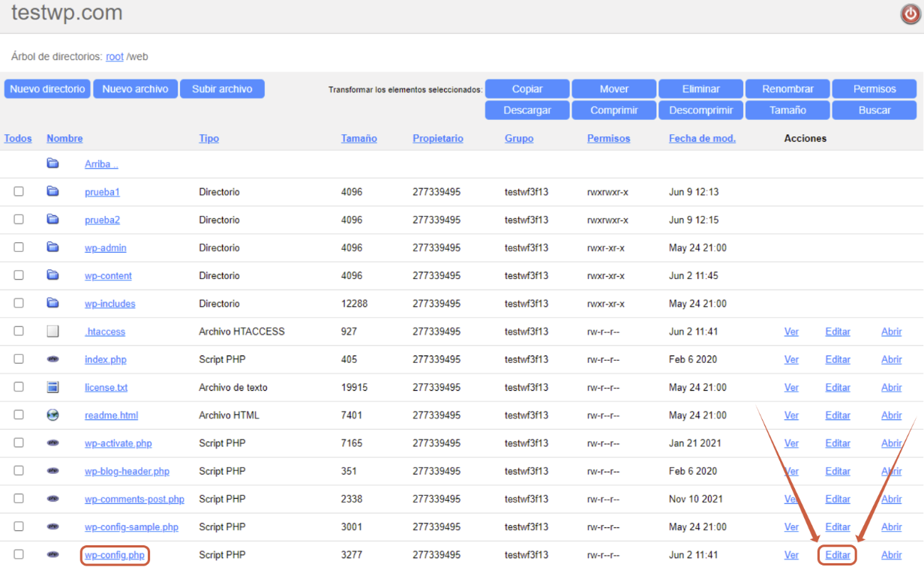Click the Mover button
The height and width of the screenshot is (567, 924).
(x=614, y=88)
